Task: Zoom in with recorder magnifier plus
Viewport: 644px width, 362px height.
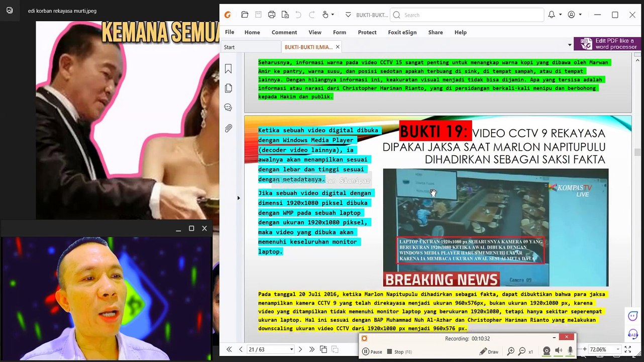Action: (x=511, y=351)
